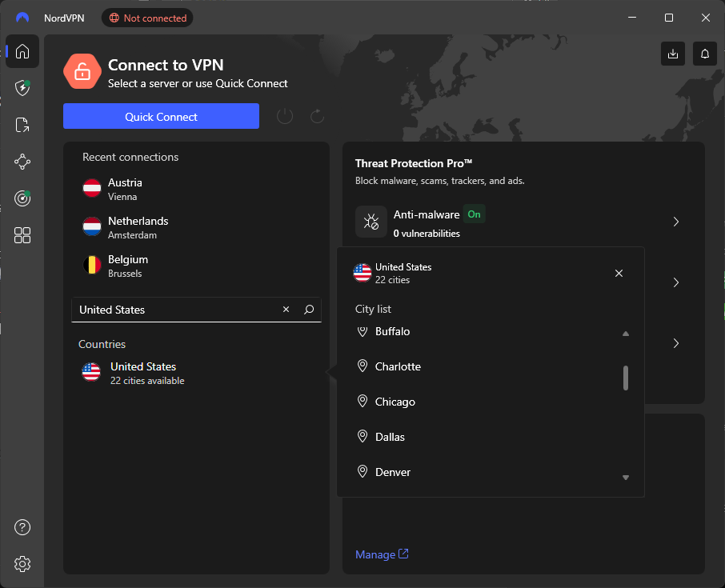Select Buffalo in city list
Image resolution: width=725 pixels, height=588 pixels.
pyautogui.click(x=486, y=331)
